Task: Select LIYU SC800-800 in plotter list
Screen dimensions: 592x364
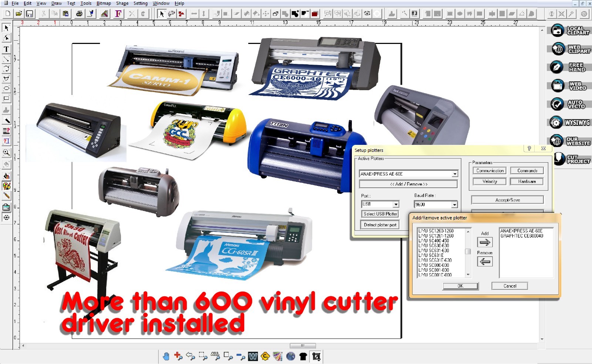Action: tap(434, 265)
